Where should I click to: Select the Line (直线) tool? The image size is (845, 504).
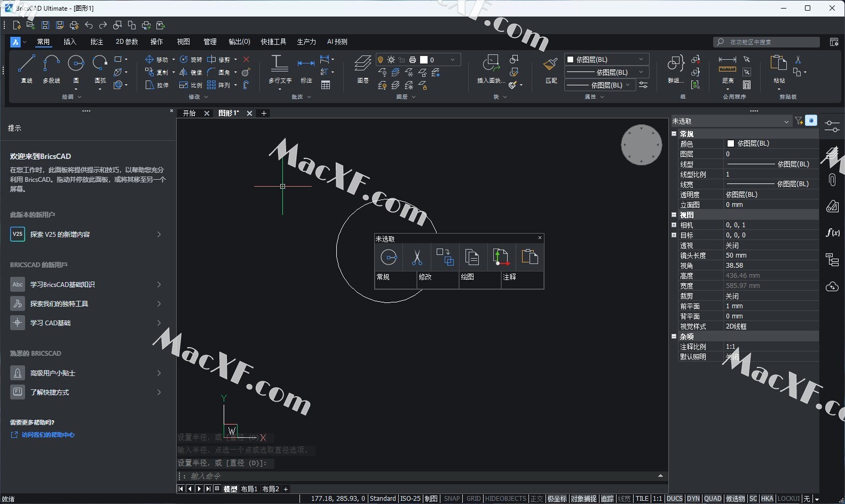(x=26, y=69)
